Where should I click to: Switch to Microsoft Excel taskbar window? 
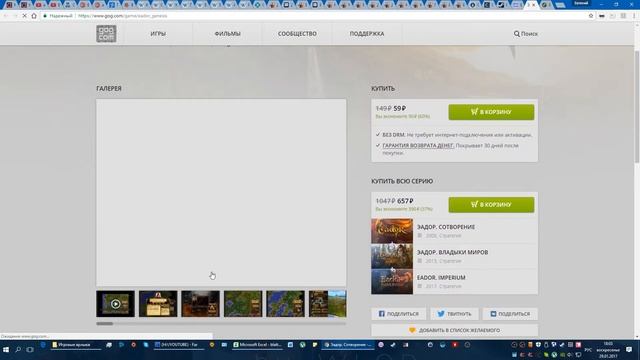click(257, 345)
